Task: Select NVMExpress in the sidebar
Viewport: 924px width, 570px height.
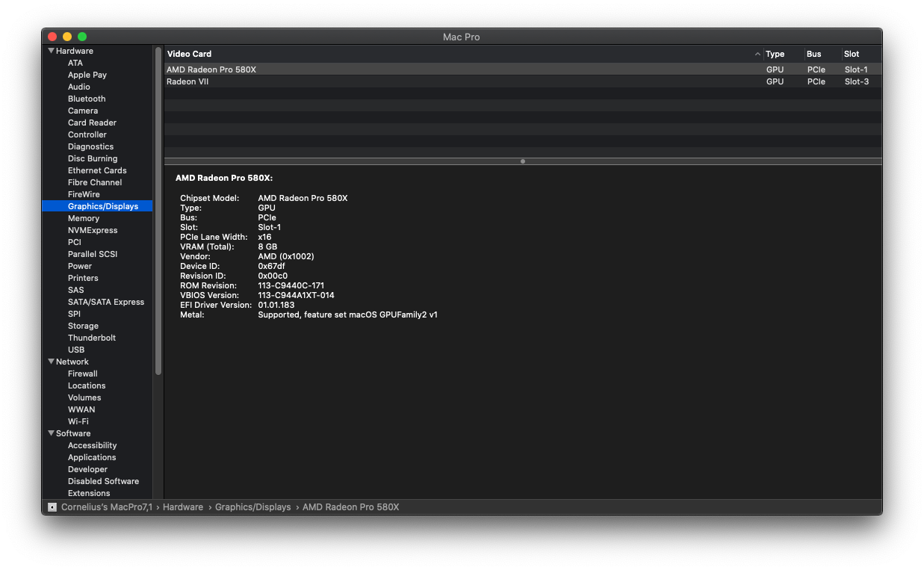Action: 93,230
